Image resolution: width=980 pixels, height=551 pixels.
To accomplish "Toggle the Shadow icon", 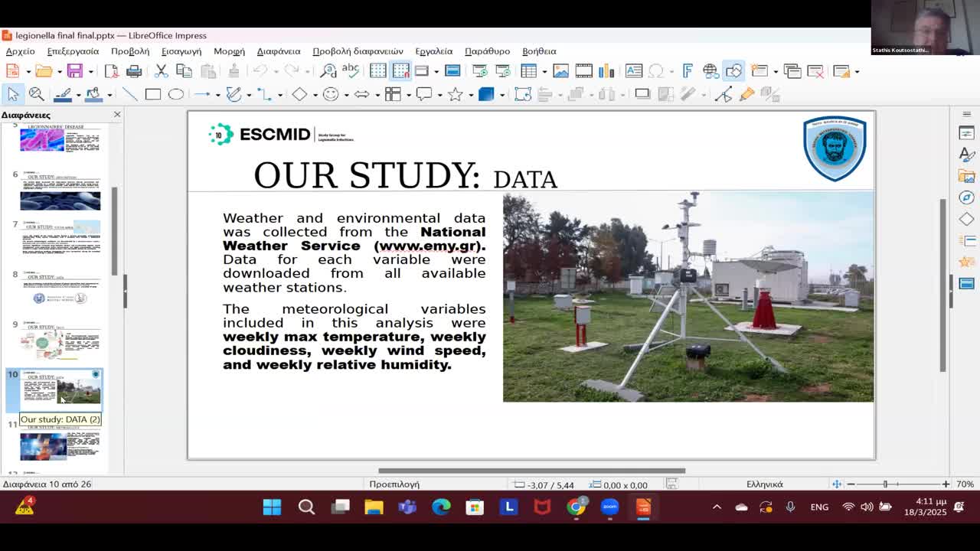I will pos(642,94).
